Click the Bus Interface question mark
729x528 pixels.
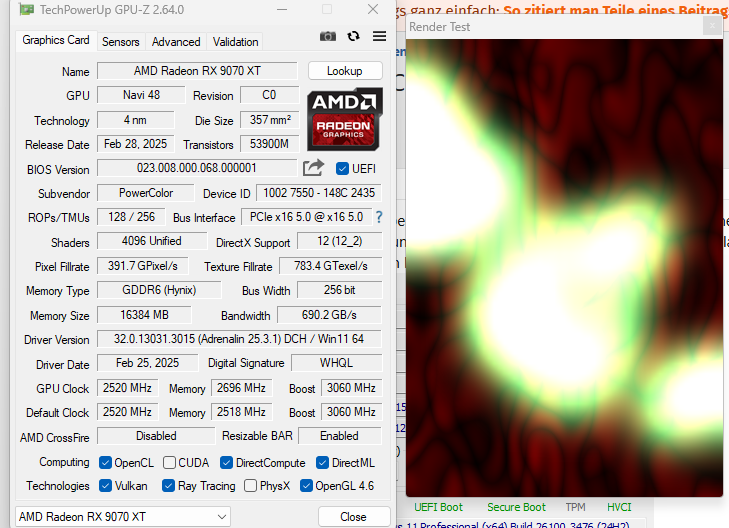(379, 217)
